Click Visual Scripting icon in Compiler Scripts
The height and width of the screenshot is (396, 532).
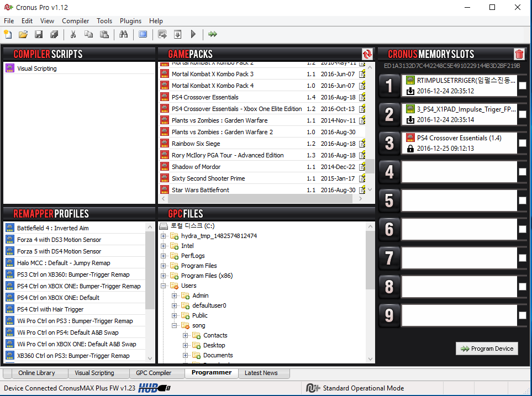[10, 68]
